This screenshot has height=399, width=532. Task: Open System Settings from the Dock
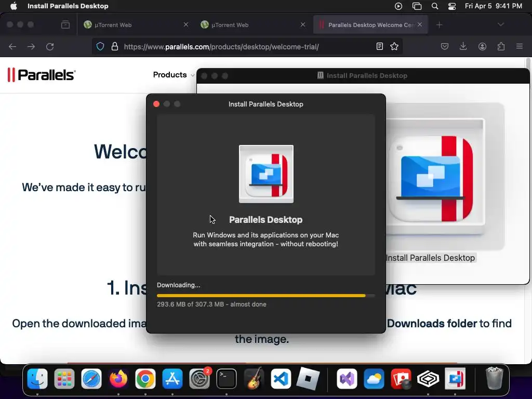click(x=199, y=379)
